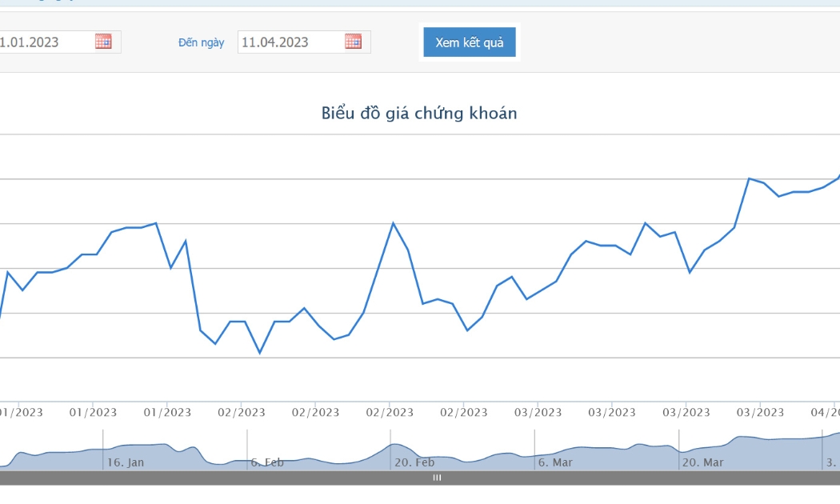Screen dimensions: 840x504
Task: Click the lowest price trough in early February
Action: click(260, 353)
